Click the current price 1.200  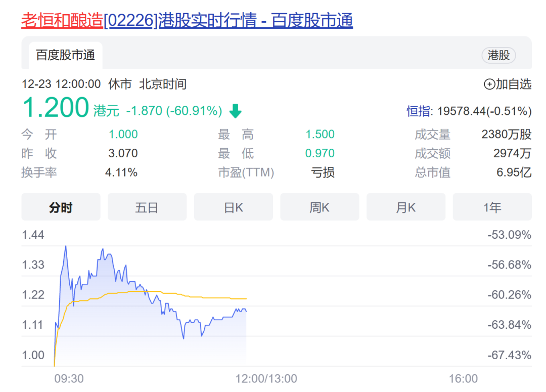click(56, 107)
